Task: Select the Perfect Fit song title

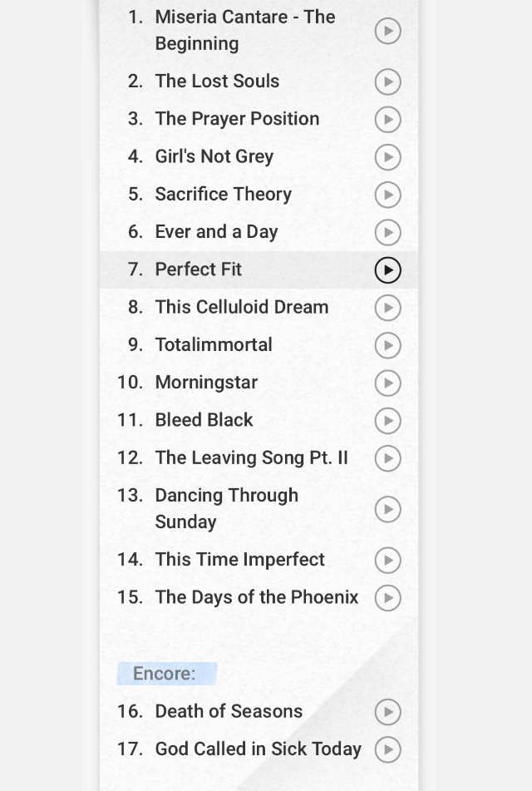Action: click(199, 269)
